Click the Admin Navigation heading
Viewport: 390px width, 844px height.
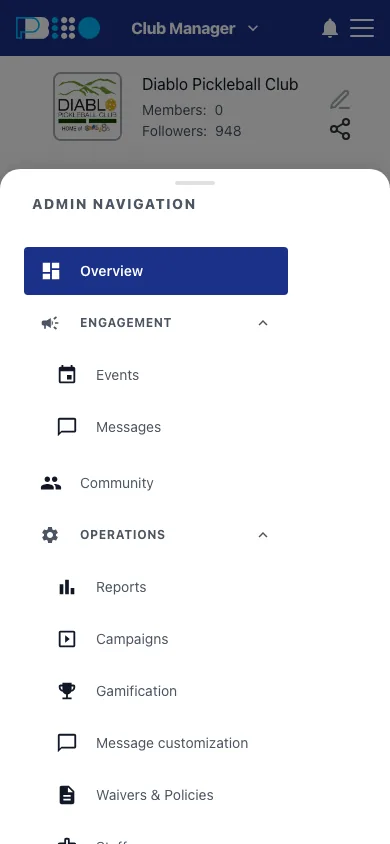point(114,204)
